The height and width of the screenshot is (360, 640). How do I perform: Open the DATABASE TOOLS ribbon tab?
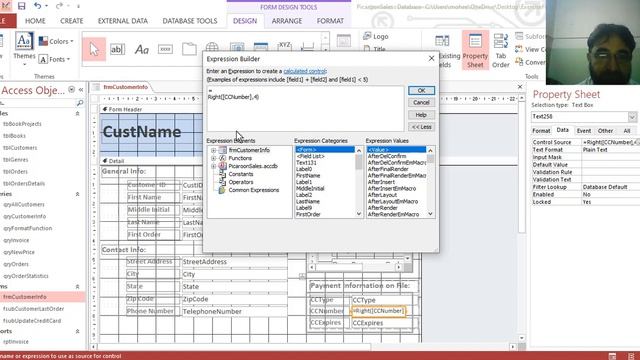click(x=190, y=21)
